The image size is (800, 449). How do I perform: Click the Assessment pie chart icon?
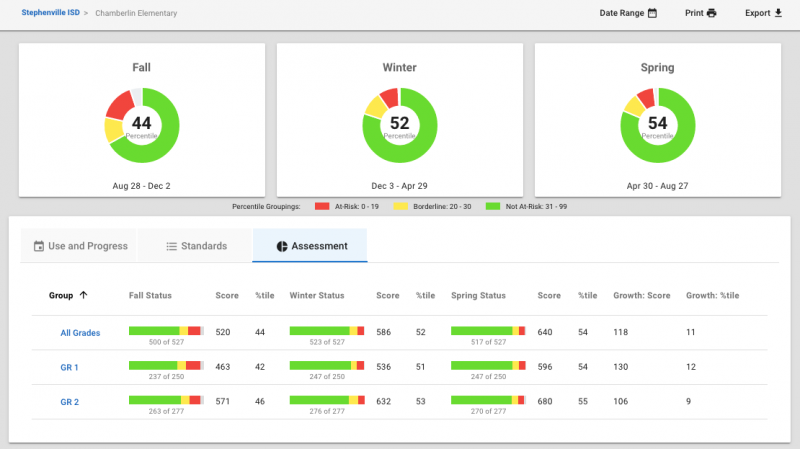[282, 246]
